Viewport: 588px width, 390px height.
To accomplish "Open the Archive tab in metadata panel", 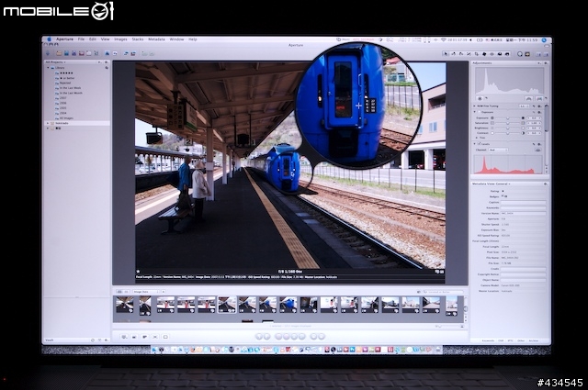I will (x=533, y=340).
